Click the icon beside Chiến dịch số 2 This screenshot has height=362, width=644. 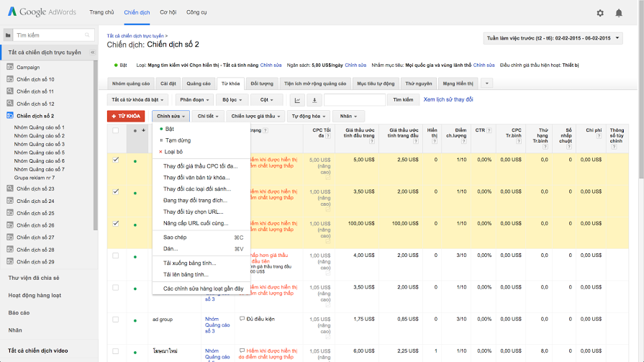pos(10,115)
